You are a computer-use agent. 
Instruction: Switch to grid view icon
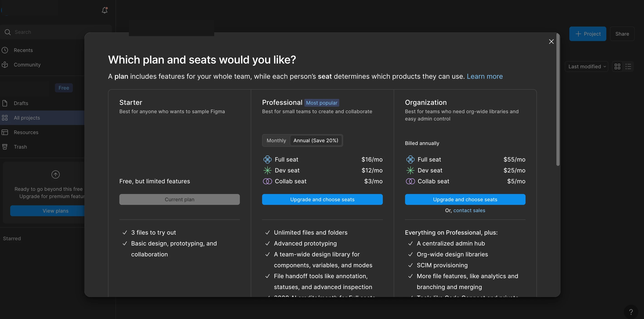click(617, 66)
